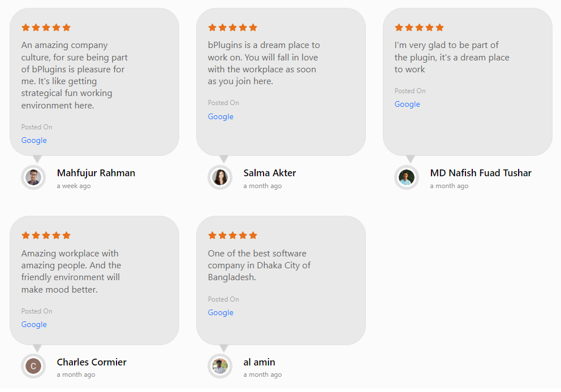561x392 pixels.
Task: Click star rating on Mahfujur Rahman's review
Action: tap(46, 27)
